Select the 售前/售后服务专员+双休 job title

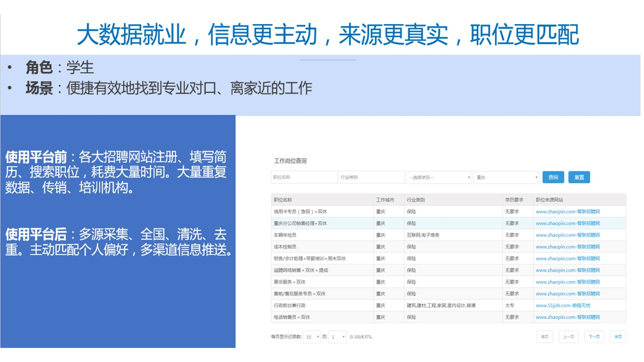[x=299, y=294]
